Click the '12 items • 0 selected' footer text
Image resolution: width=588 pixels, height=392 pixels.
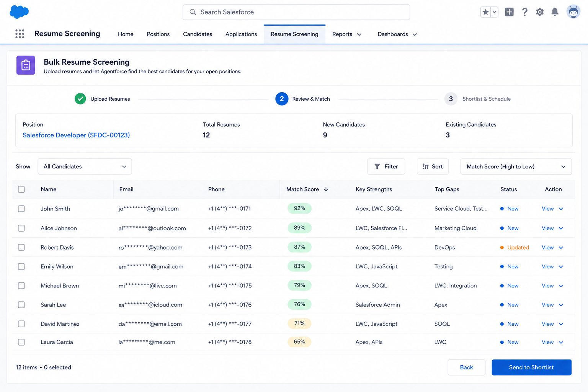(x=43, y=367)
